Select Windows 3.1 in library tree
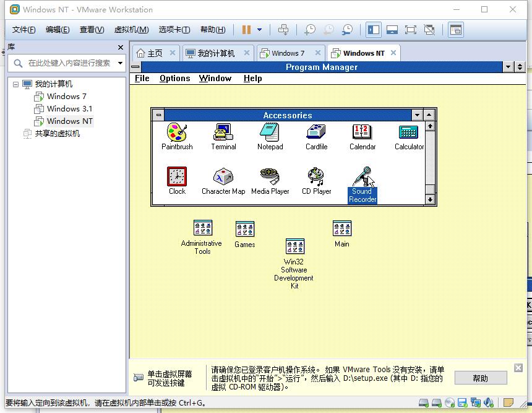The width and height of the screenshot is (532, 413). [x=69, y=109]
